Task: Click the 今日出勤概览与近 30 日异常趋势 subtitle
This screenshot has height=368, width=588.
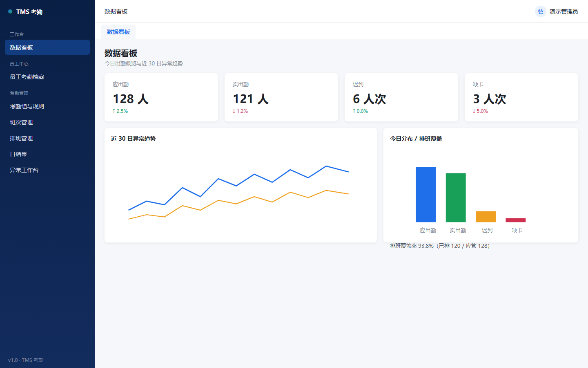Action: pyautogui.click(x=144, y=63)
